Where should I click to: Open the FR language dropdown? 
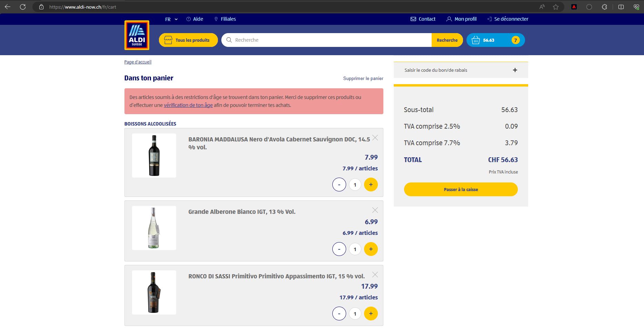pos(171,19)
